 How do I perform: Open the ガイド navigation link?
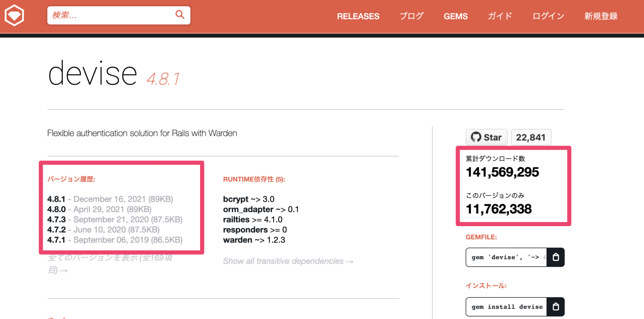click(500, 16)
